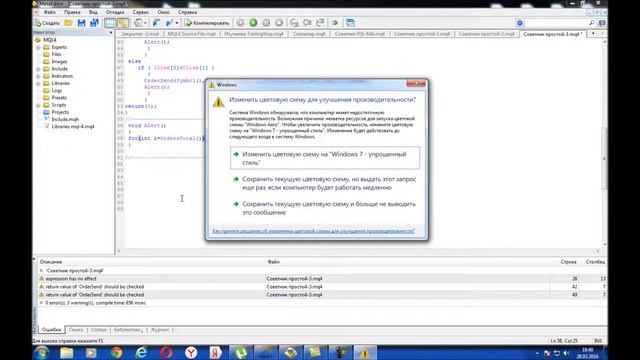Click the Save All double-floppy icon
The width and height of the screenshot is (640, 360).
(94, 23)
